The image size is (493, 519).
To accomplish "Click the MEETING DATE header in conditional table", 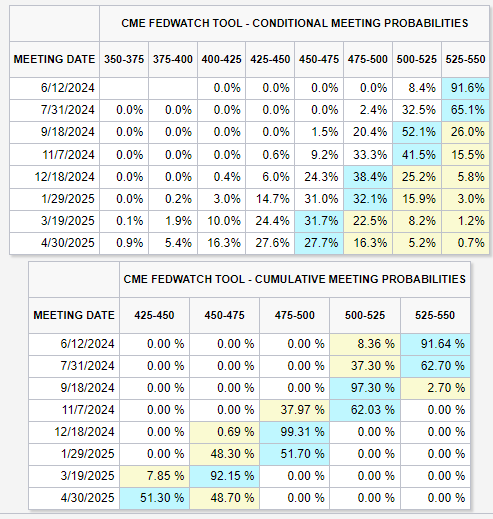I will click(x=54, y=59).
